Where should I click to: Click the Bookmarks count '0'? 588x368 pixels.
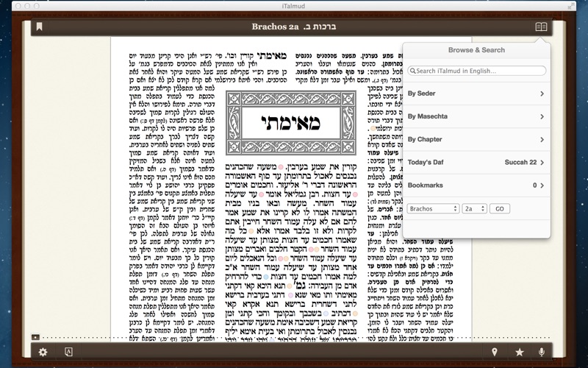coord(535,185)
